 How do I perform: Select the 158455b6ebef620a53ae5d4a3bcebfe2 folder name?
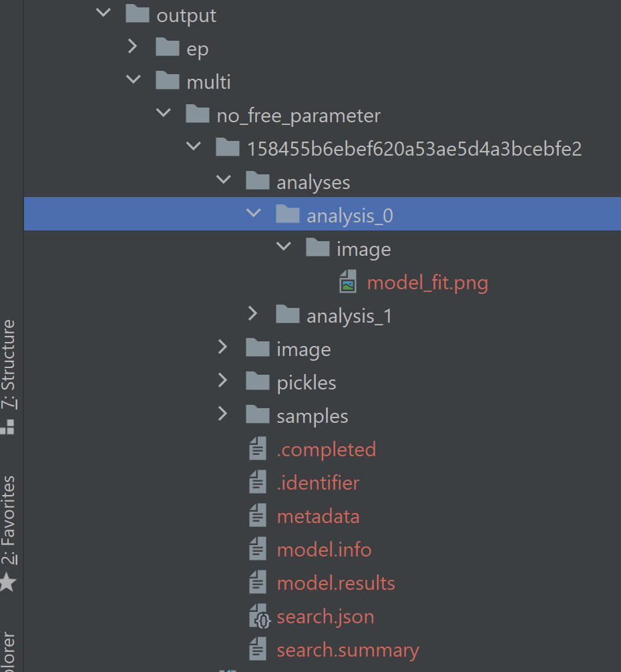coord(414,149)
